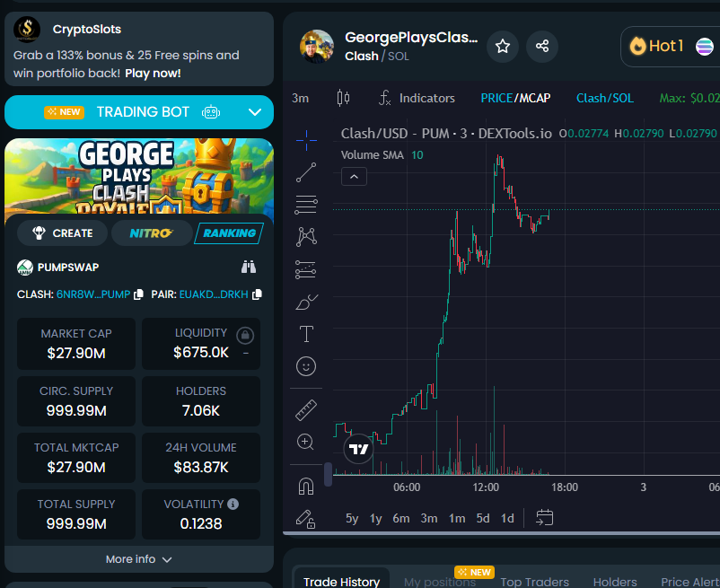Click the TradingView logo on chart
The image size is (720, 588).
coord(358,449)
